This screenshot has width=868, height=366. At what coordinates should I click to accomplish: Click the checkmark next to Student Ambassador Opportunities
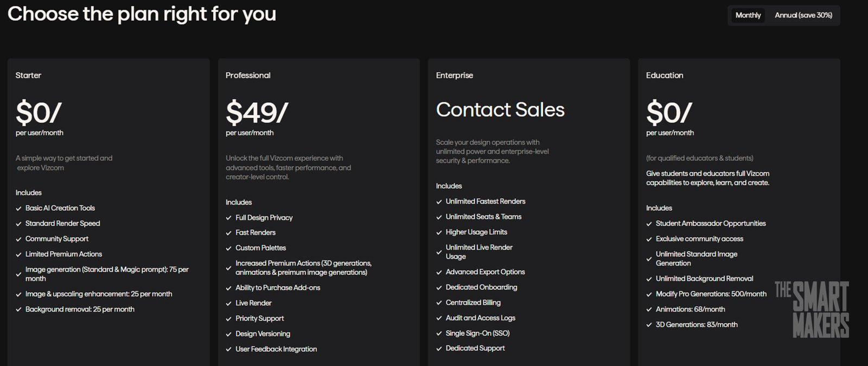click(648, 223)
